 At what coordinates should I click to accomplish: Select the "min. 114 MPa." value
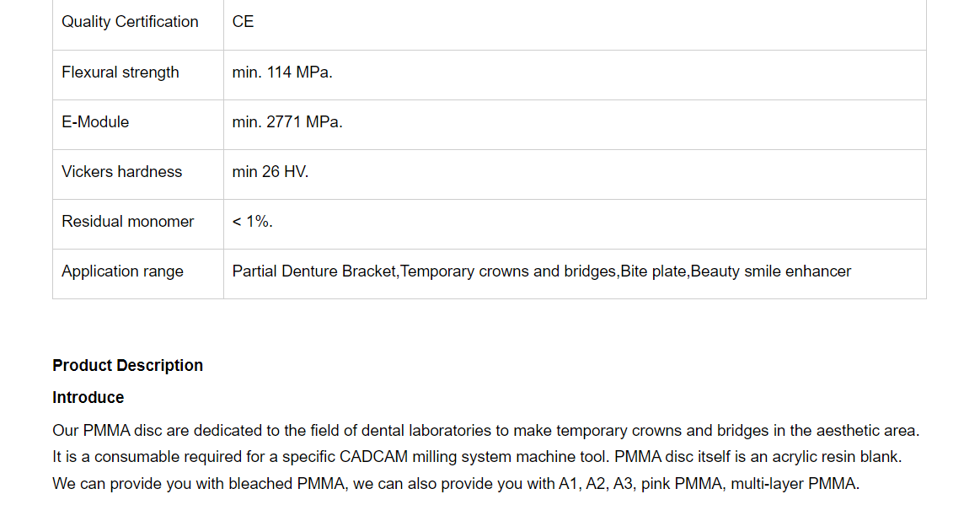click(282, 73)
